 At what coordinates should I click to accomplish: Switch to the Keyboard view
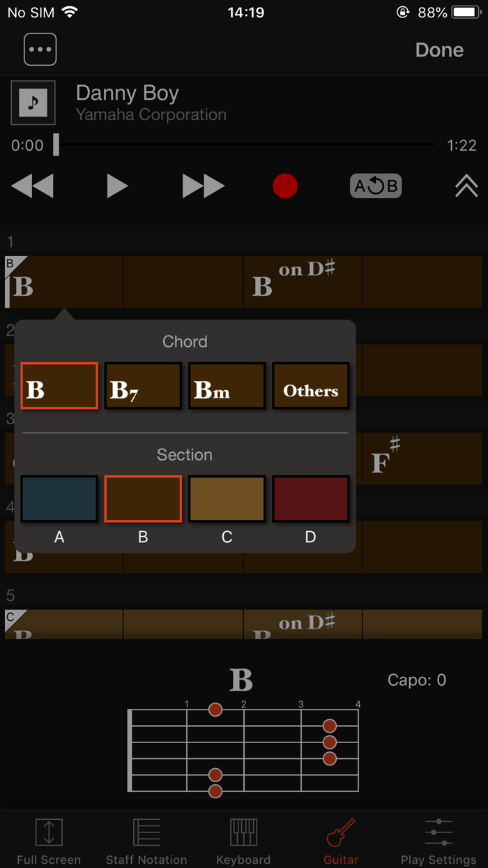(243, 837)
